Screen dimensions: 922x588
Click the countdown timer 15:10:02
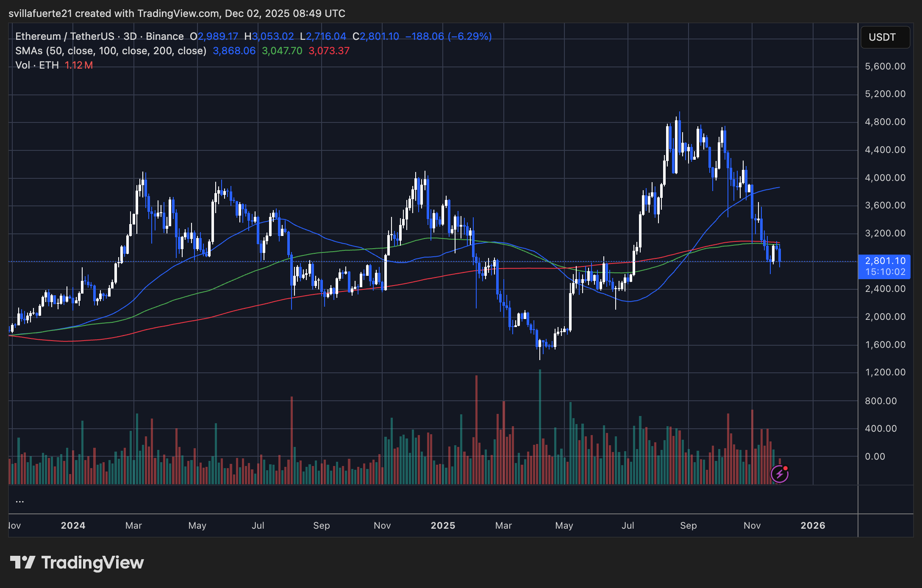tap(885, 272)
